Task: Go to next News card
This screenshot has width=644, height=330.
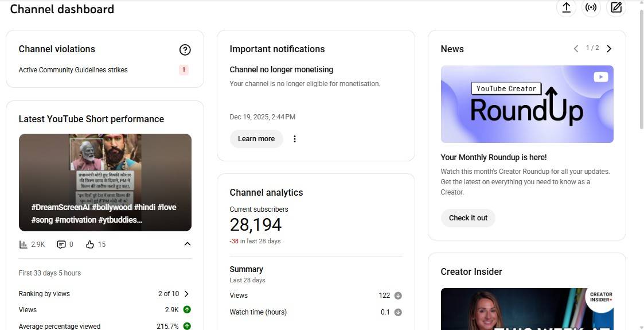Action: click(x=609, y=49)
